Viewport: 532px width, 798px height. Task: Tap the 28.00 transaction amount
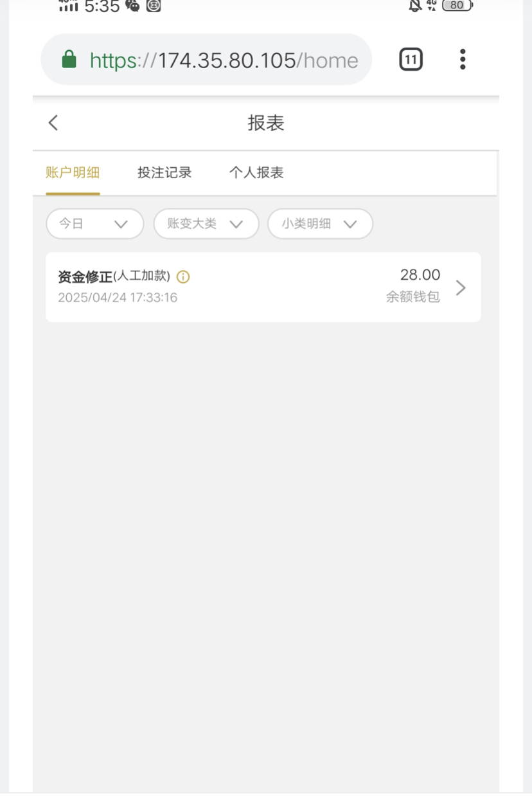[420, 275]
